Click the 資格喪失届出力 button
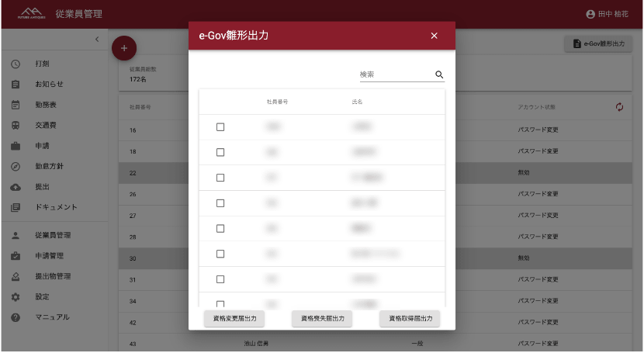 (x=322, y=319)
